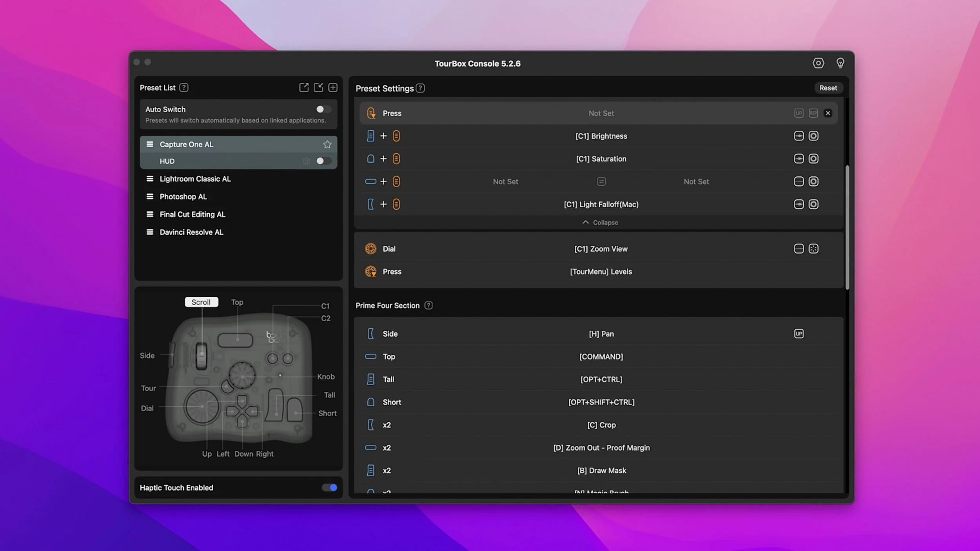Select the C1 label on the device diagram
The width and height of the screenshot is (980, 551).
(x=325, y=306)
